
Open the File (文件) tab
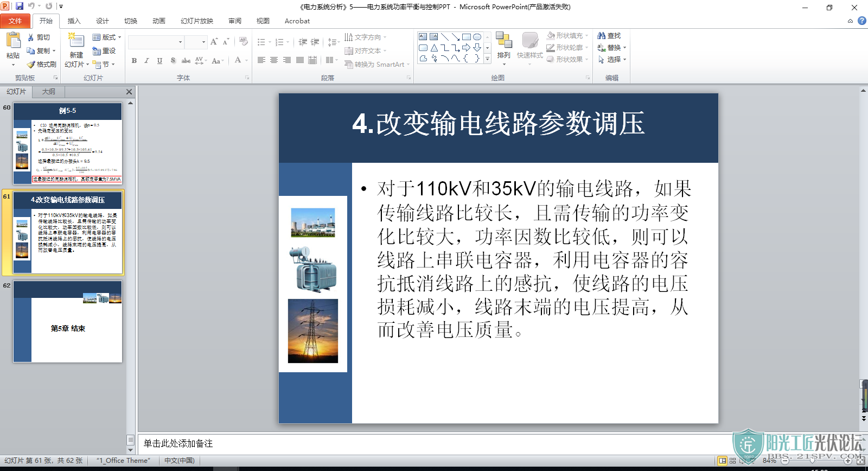pyautogui.click(x=15, y=21)
